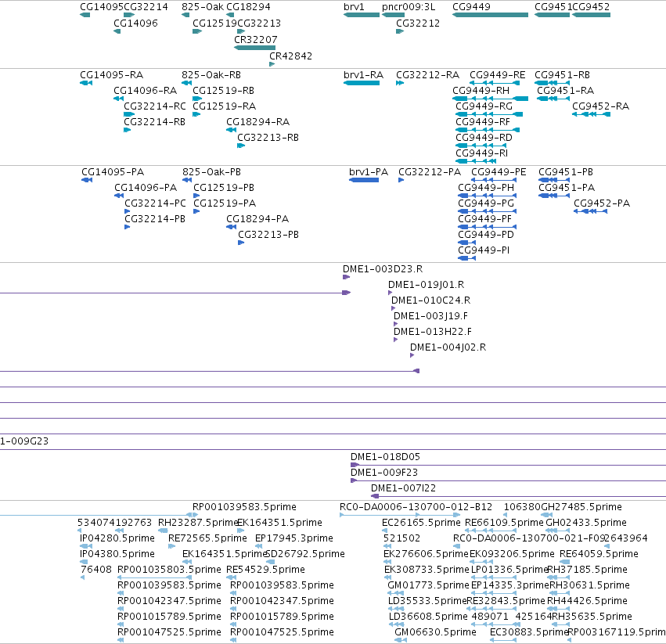Select the CR32207 gene bar
Viewport: 666px width, 644px height.
coord(255,48)
